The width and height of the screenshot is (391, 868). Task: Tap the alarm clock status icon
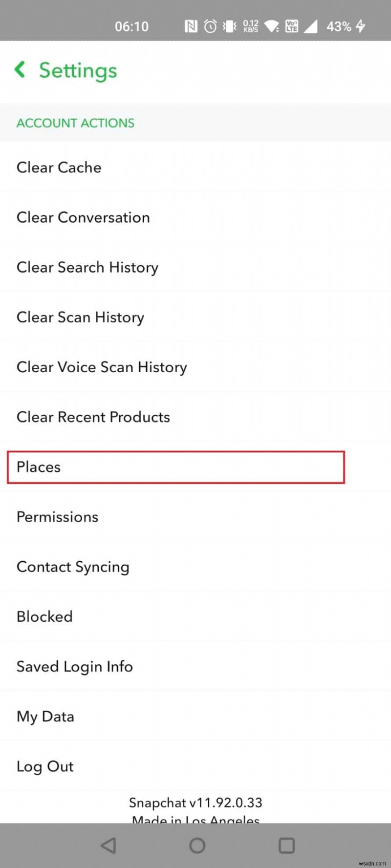210,26
